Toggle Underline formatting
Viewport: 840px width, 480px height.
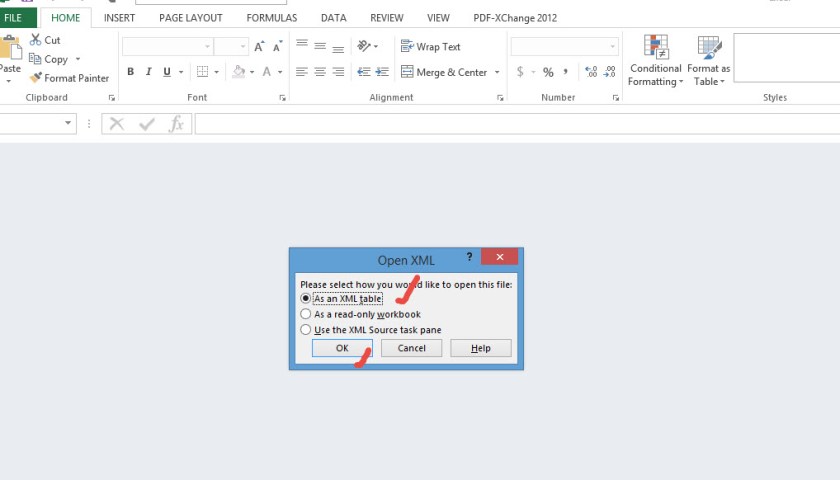[167, 71]
